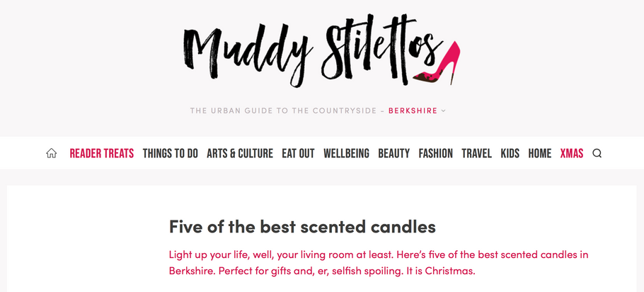The width and height of the screenshot is (644, 292).
Task: Open the Things To Do menu
Action: (x=170, y=153)
